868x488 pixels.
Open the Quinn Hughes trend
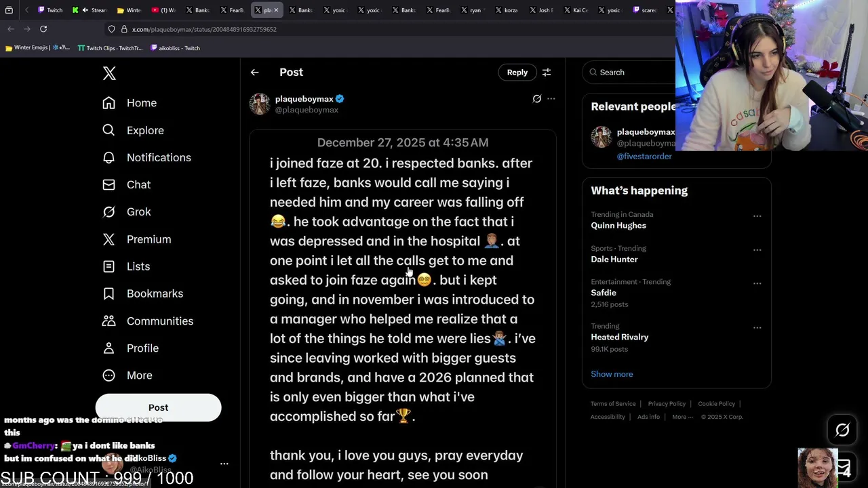coord(618,226)
